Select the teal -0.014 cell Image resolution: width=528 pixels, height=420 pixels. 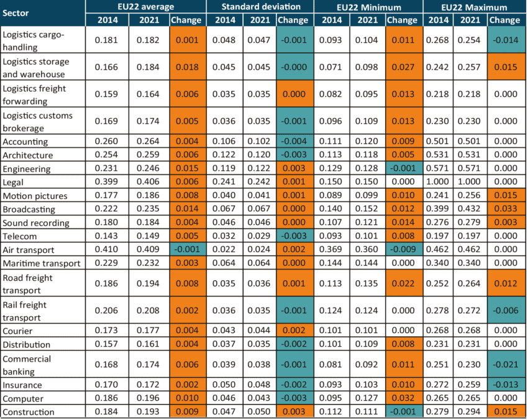coord(506,40)
